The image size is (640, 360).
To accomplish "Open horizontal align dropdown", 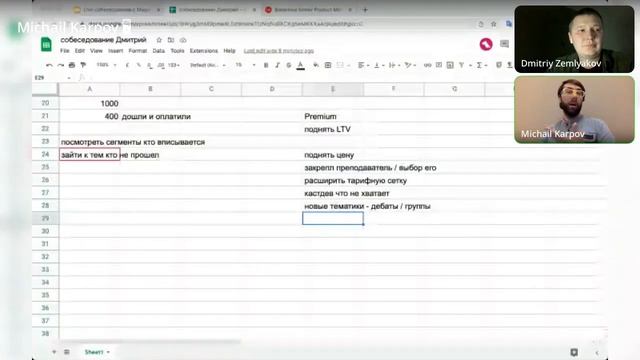I will [x=364, y=65].
